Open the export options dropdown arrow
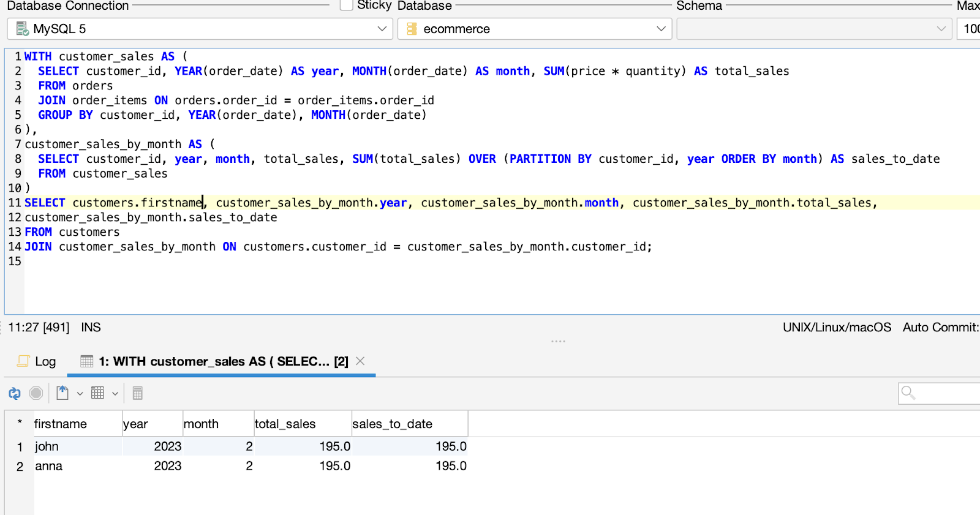The image size is (980, 515). (x=80, y=394)
